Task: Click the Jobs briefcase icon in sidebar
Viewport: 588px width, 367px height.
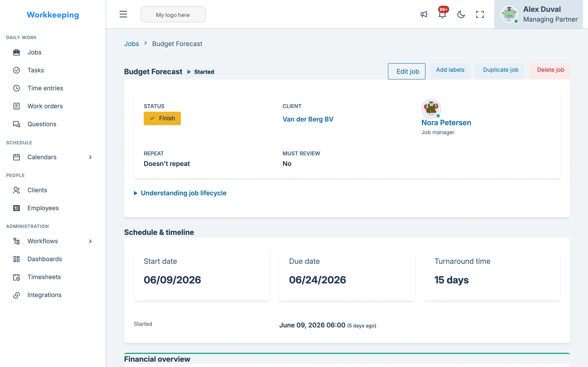Action: coord(17,52)
